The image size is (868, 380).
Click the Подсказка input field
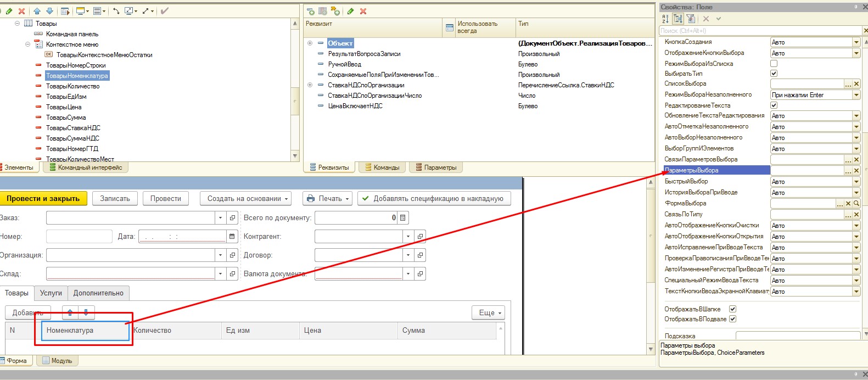pos(798,335)
